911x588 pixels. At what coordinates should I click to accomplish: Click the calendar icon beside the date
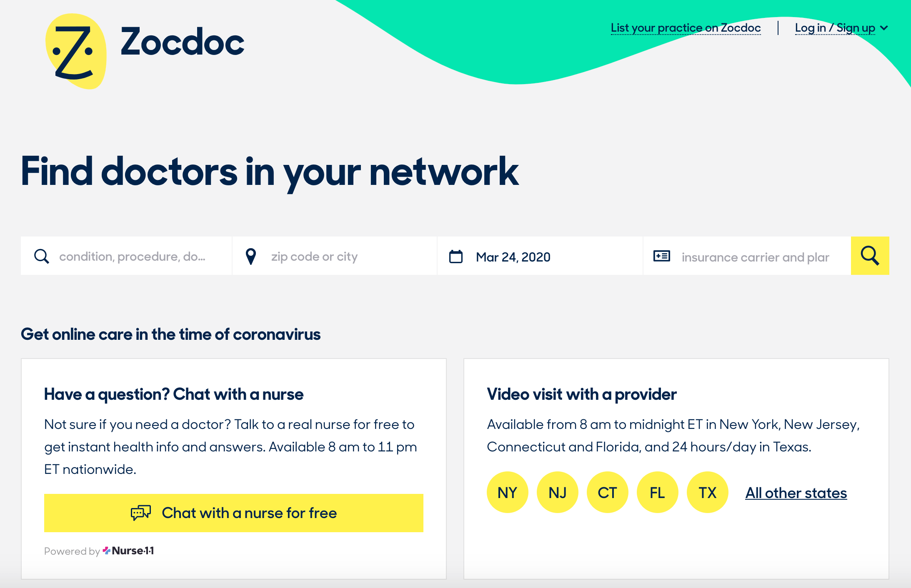click(456, 257)
